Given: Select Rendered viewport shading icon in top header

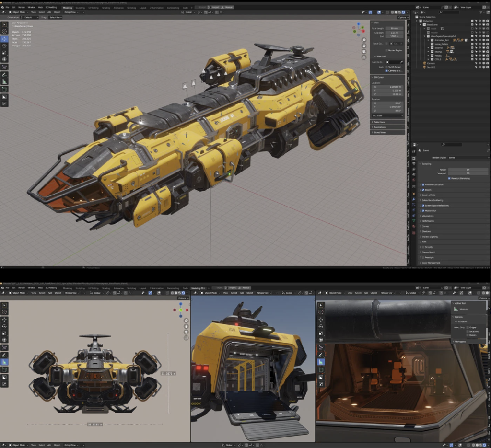Looking at the screenshot, I should (x=404, y=12).
